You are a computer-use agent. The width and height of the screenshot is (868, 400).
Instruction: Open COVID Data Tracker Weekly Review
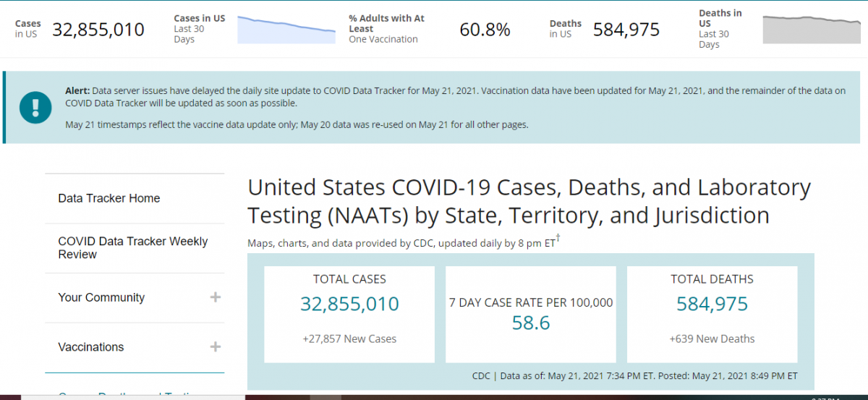pos(132,248)
